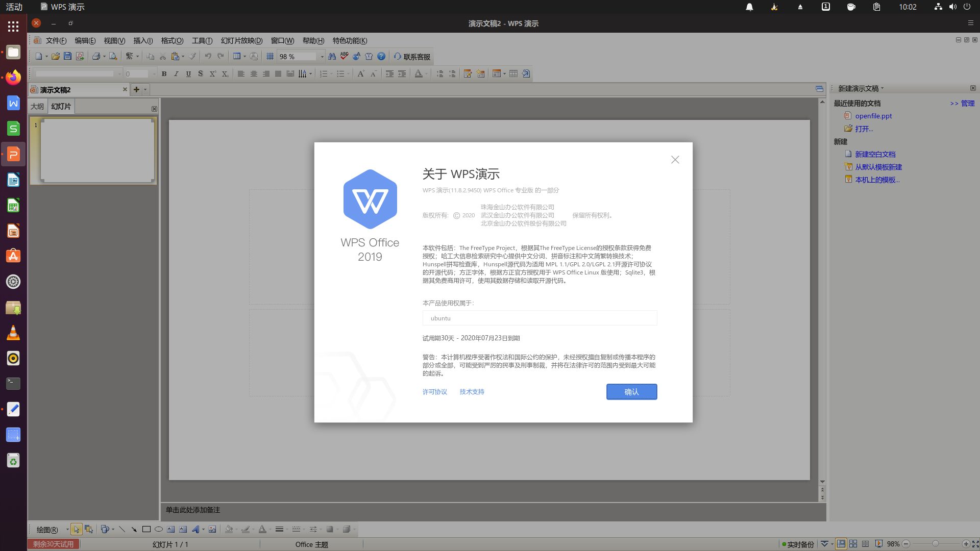Click the Find binoculars icon
Image resolution: width=980 pixels, height=551 pixels.
point(332,57)
